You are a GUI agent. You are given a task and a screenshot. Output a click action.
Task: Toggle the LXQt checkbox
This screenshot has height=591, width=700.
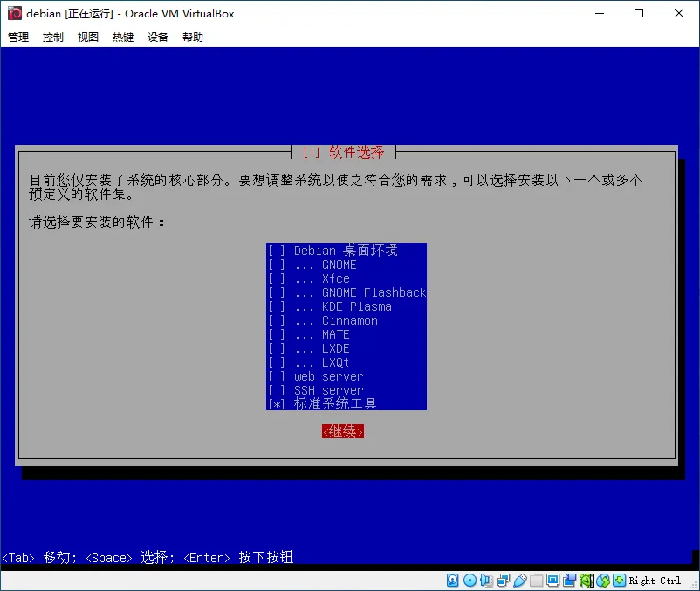tap(277, 362)
